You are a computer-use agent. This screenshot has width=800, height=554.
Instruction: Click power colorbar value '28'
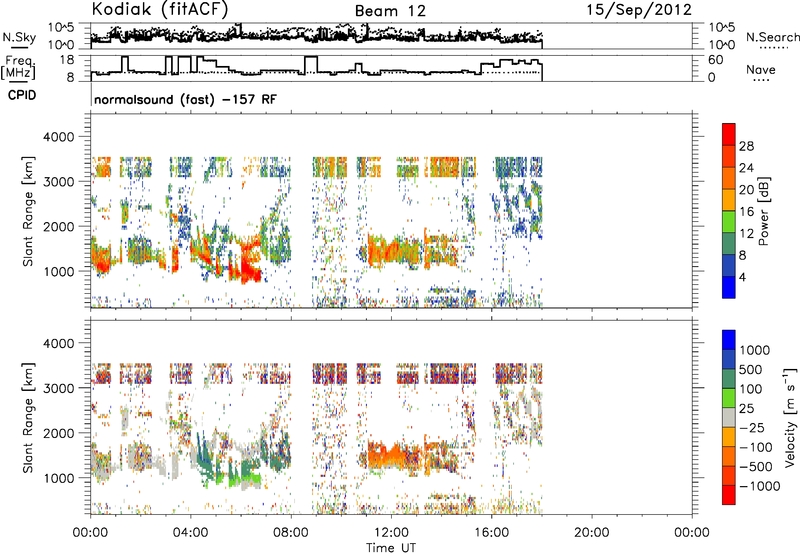point(746,146)
